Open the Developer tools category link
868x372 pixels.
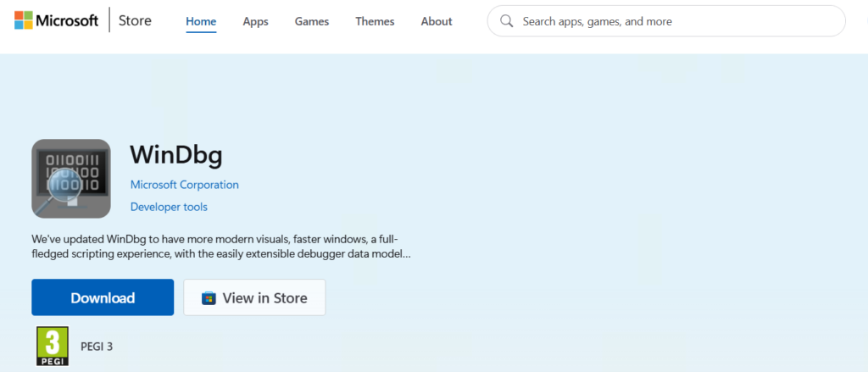pos(169,207)
